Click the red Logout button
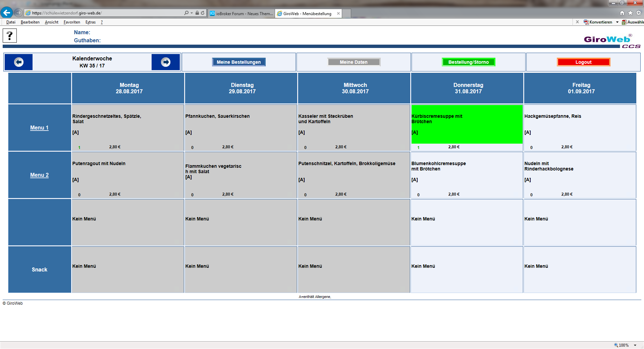Viewport: 644px width, 349px height. point(583,62)
